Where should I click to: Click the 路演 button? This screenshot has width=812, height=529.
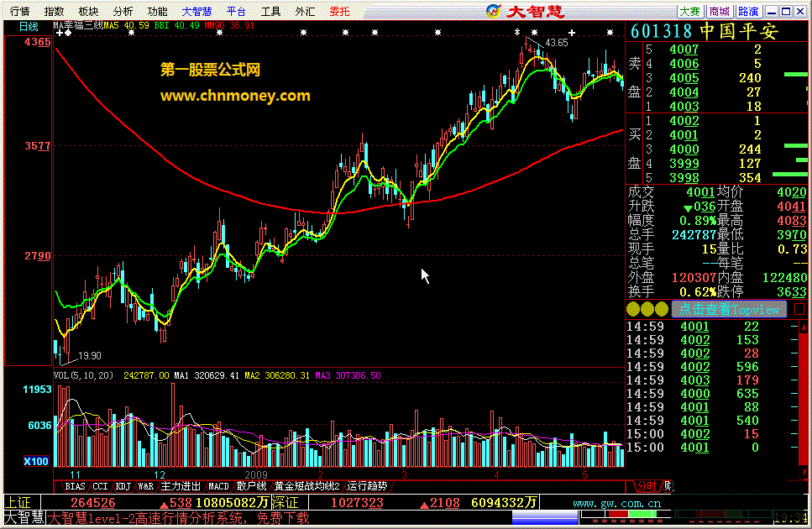pyautogui.click(x=748, y=12)
